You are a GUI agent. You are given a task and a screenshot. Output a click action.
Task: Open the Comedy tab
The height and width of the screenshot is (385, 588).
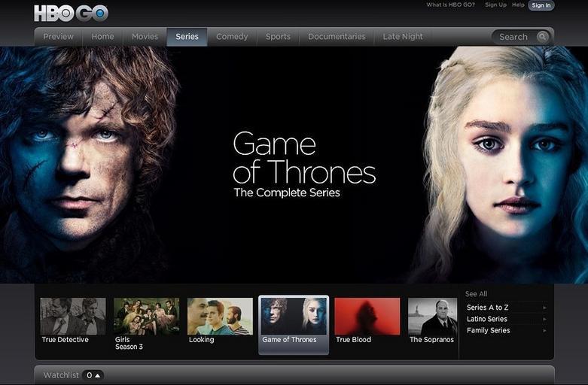232,37
